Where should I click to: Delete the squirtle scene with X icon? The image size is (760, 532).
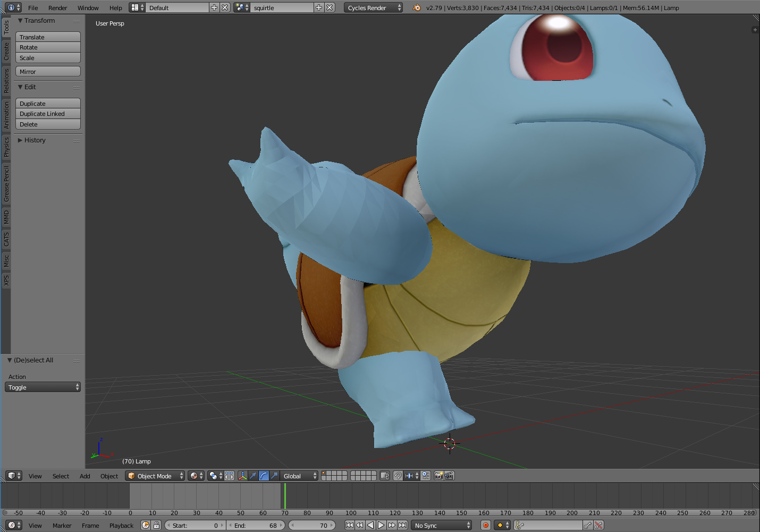(x=330, y=7)
